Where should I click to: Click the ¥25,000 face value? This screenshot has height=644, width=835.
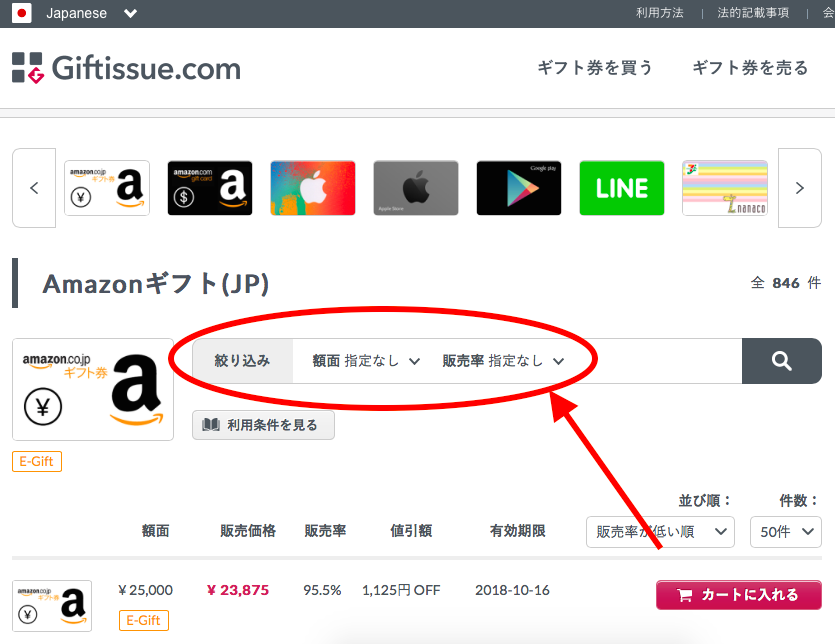click(x=145, y=590)
